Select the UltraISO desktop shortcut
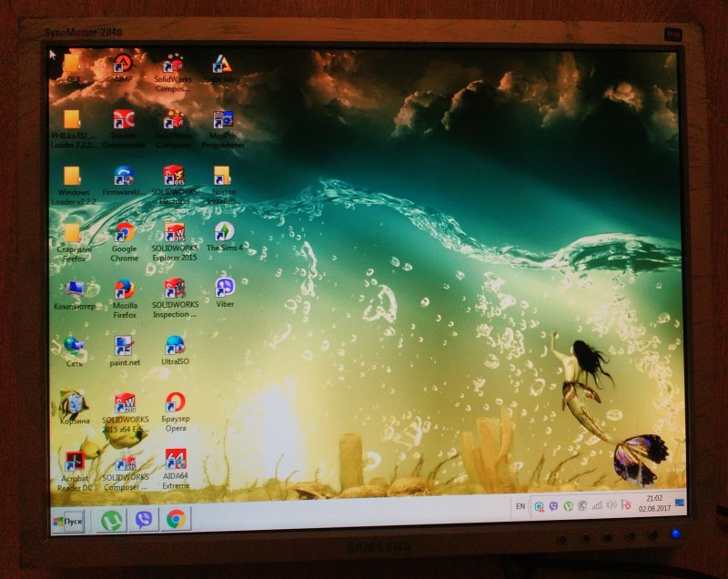Viewport: 728px width, 579px height. pos(175,347)
